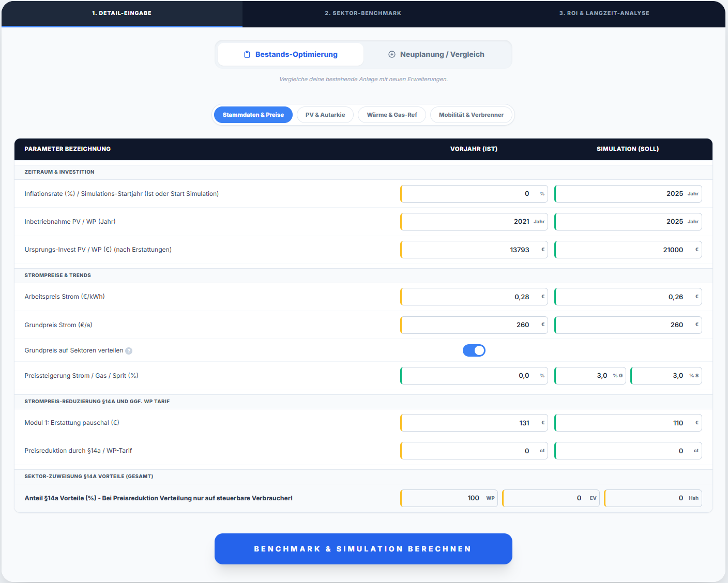
Task: Select the 1. Detail-Eingabe tab
Action: click(x=122, y=13)
